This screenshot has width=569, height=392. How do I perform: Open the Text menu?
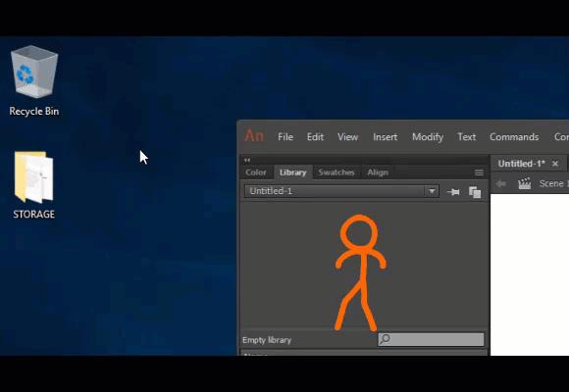(x=466, y=137)
